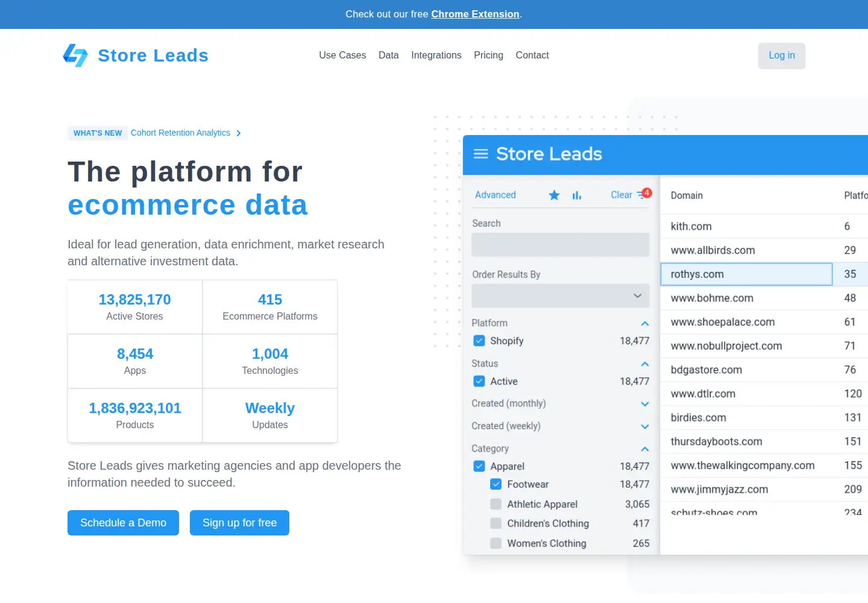Viewport: 868px width, 603px height.
Task: Open the bar chart analytics icon
Action: pyautogui.click(x=577, y=195)
